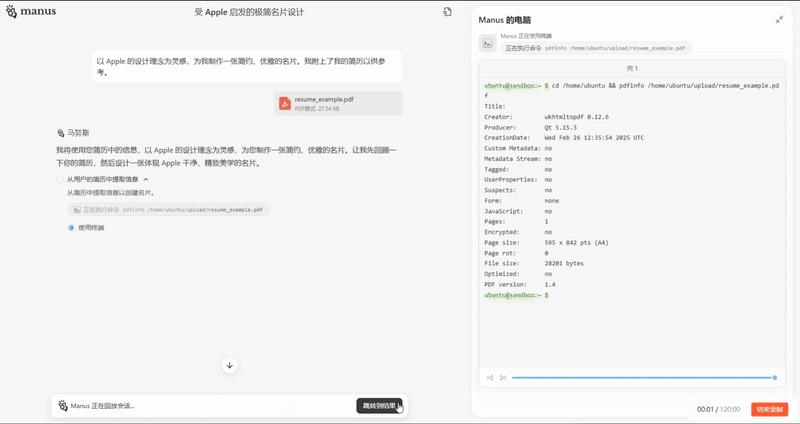Open the pdfinfo command chip in the chat

(169, 210)
